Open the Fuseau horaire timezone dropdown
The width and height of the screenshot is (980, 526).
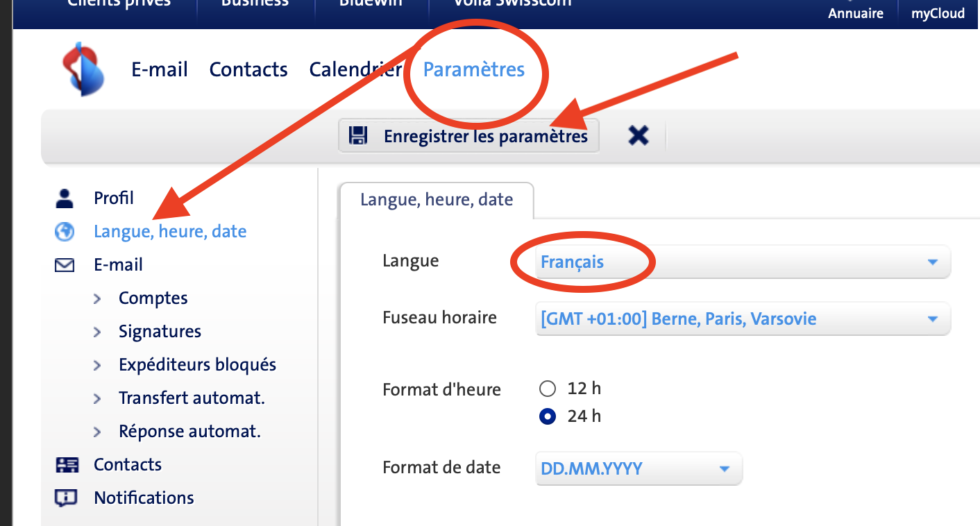743,319
